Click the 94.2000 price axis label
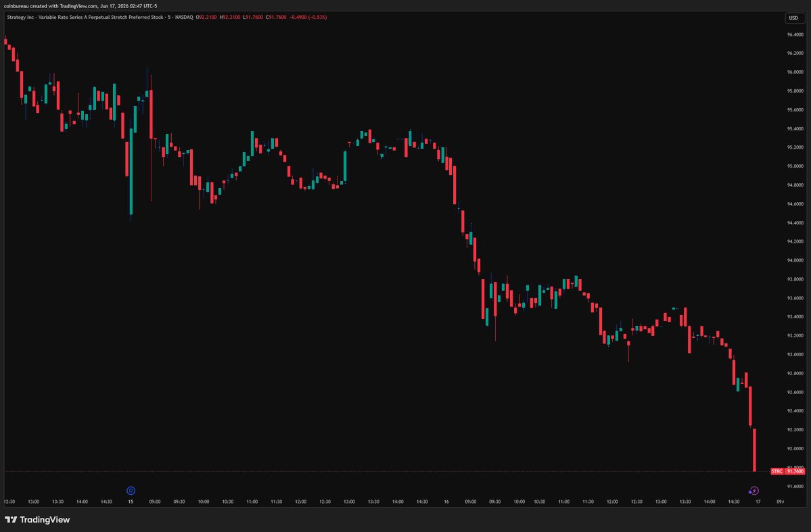Image resolution: width=811 pixels, height=532 pixels. (795, 241)
